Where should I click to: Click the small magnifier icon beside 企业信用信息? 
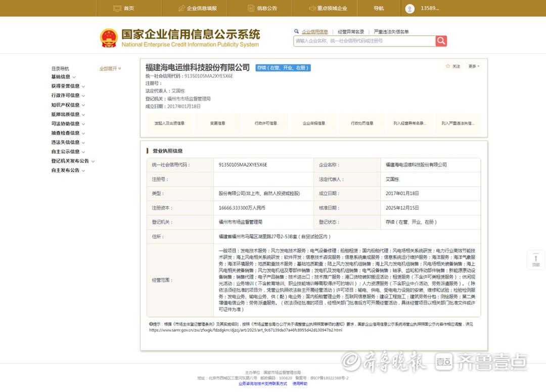pos(296,31)
